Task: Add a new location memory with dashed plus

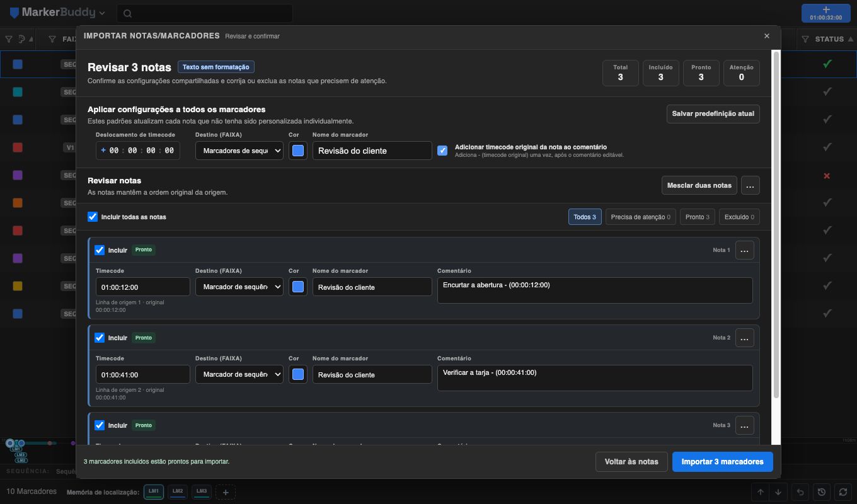Action: tap(226, 492)
